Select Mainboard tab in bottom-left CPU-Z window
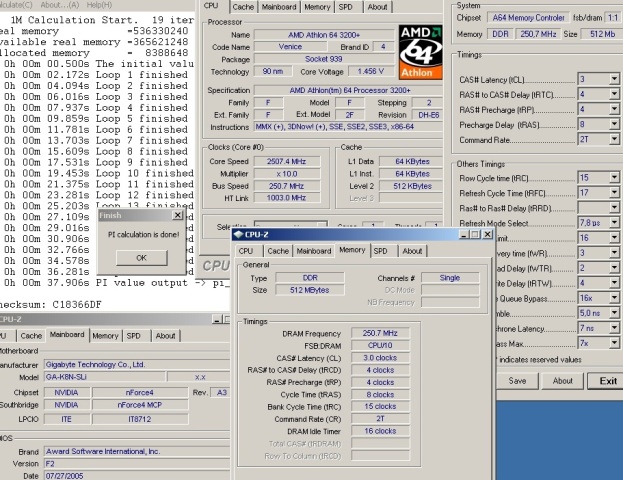 [x=67, y=335]
